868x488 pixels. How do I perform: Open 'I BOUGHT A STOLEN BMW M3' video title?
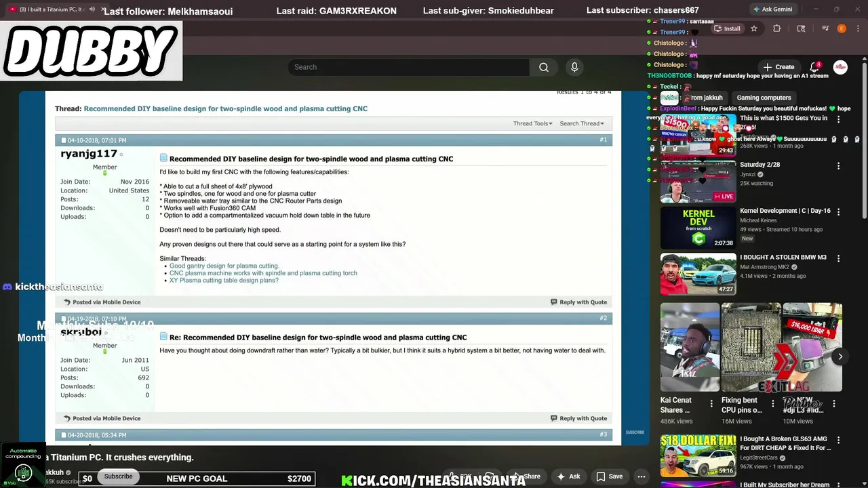783,258
